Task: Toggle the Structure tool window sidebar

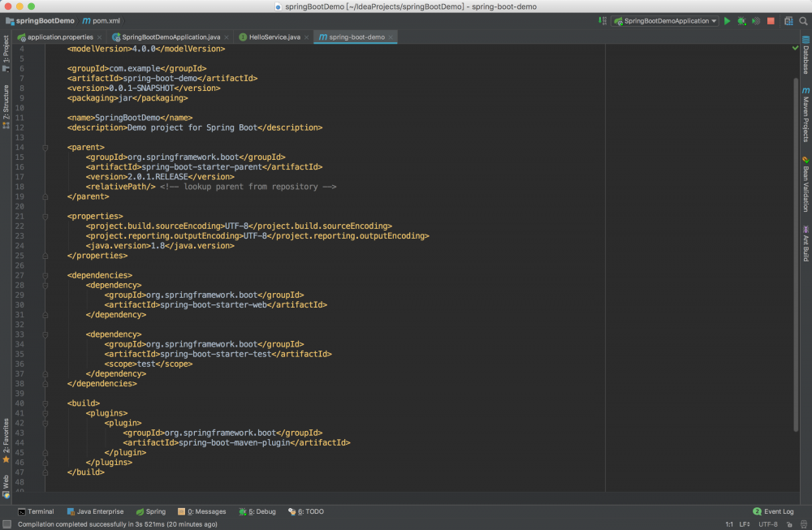Action: (6, 97)
